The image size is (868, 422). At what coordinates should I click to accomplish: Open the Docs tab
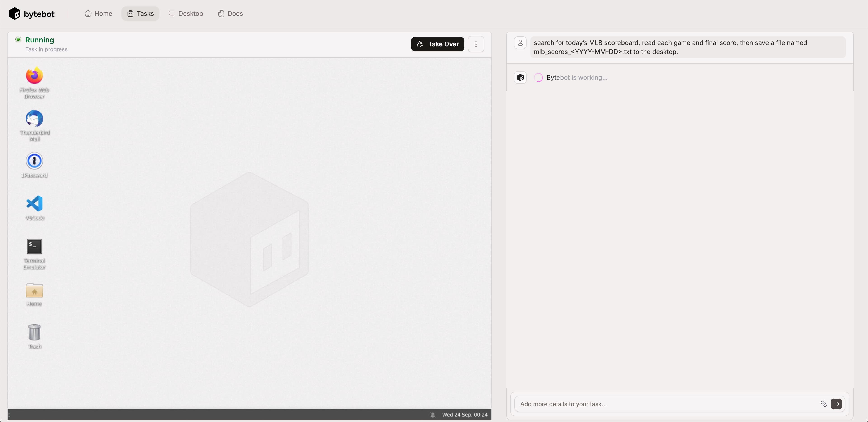(x=231, y=14)
